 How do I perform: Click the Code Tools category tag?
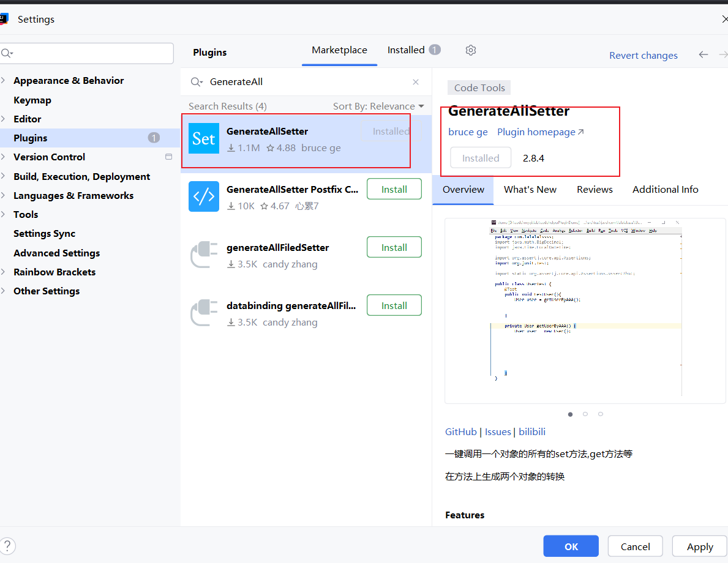pyautogui.click(x=479, y=88)
